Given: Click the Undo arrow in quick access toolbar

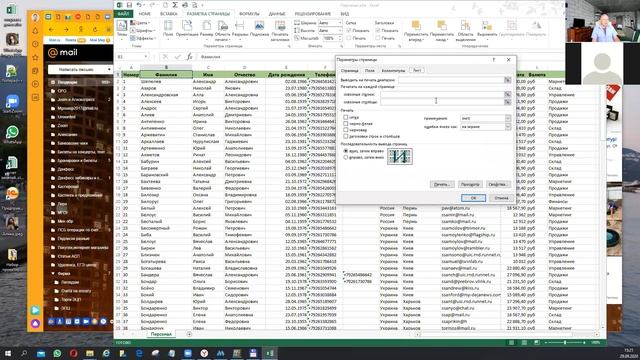Looking at the screenshot, I should [139, 5].
